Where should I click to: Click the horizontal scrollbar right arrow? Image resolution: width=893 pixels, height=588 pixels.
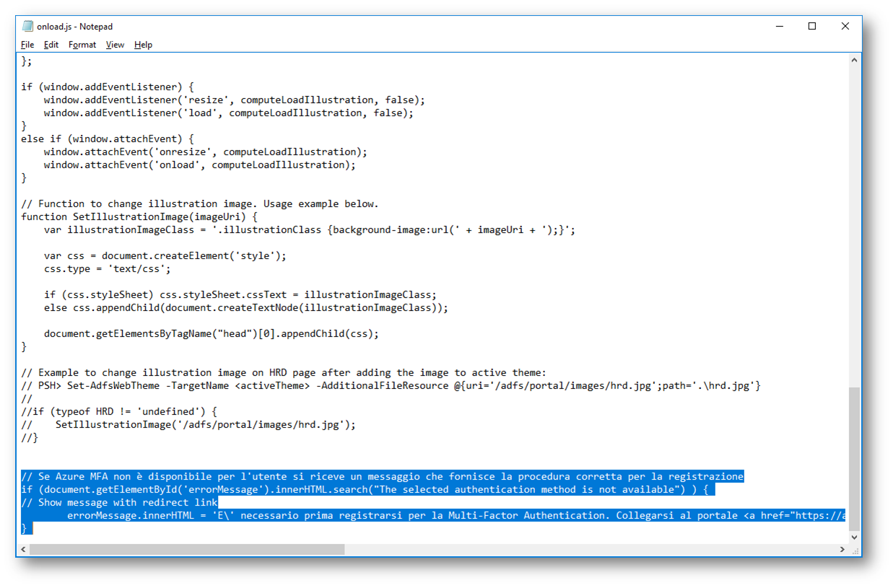click(x=842, y=550)
